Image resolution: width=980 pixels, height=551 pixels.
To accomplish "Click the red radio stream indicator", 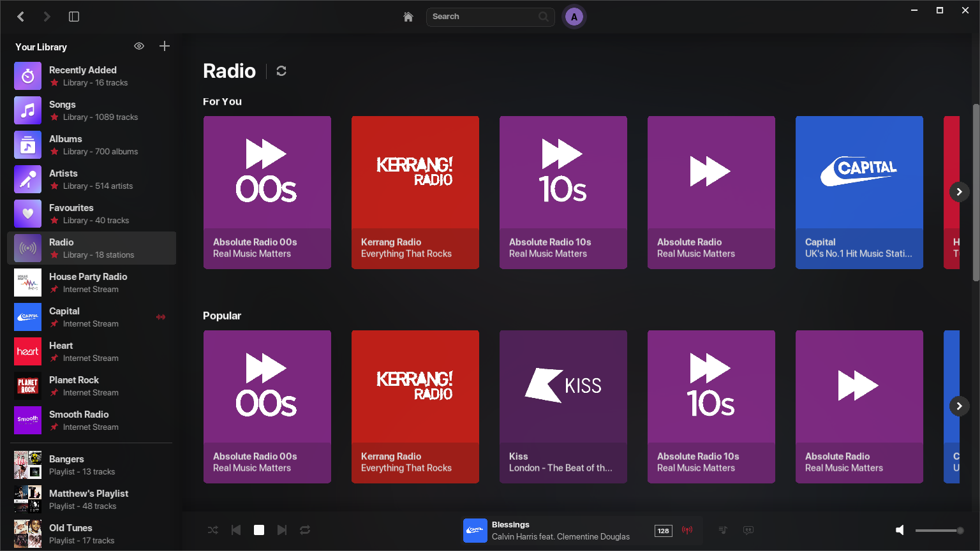I will click(x=687, y=530).
